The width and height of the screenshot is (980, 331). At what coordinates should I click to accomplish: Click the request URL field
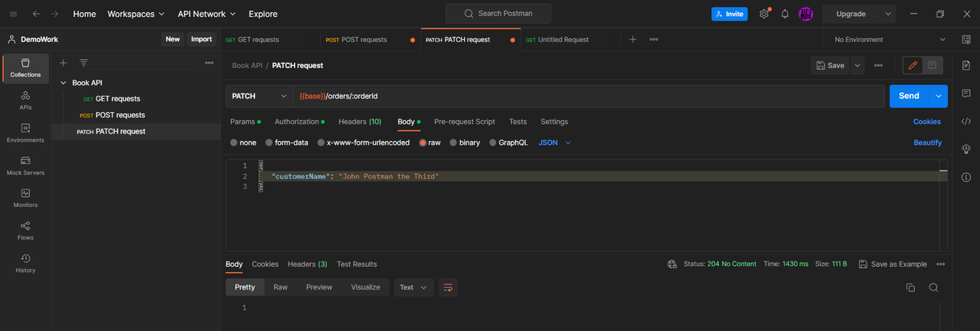pos(589,96)
